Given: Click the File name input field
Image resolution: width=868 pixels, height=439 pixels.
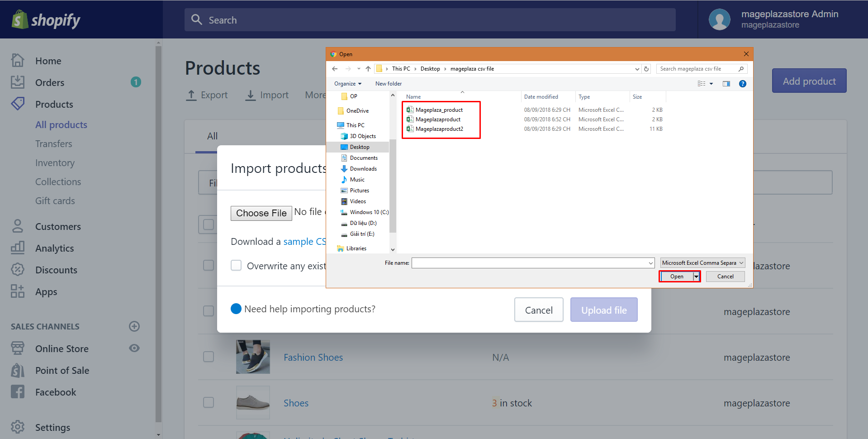Looking at the screenshot, I should (530, 263).
